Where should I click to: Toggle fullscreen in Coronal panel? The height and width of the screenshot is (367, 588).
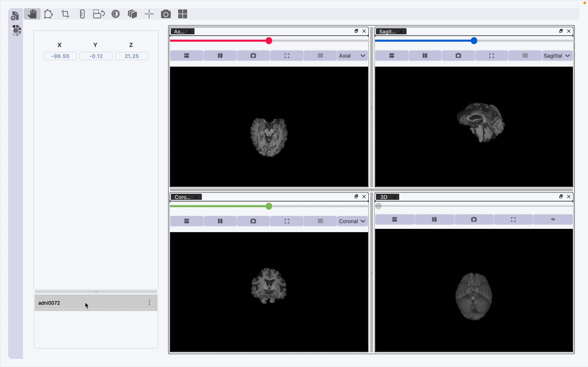click(287, 221)
